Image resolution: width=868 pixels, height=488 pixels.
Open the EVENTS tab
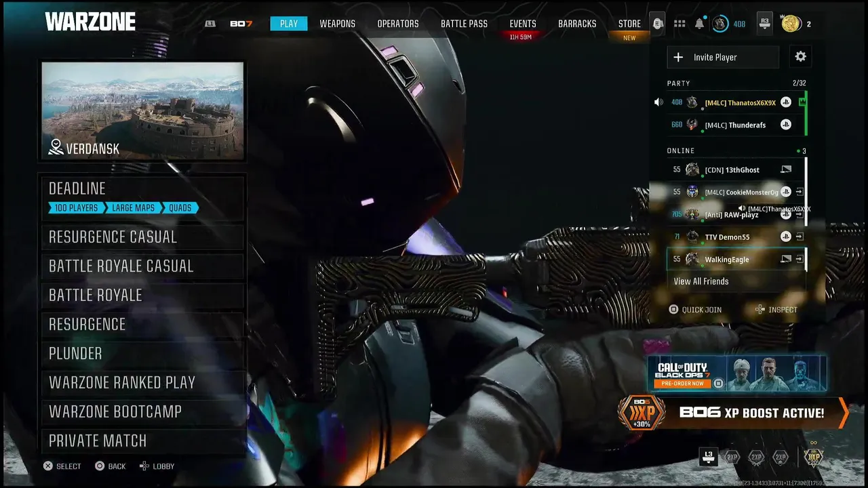(523, 24)
